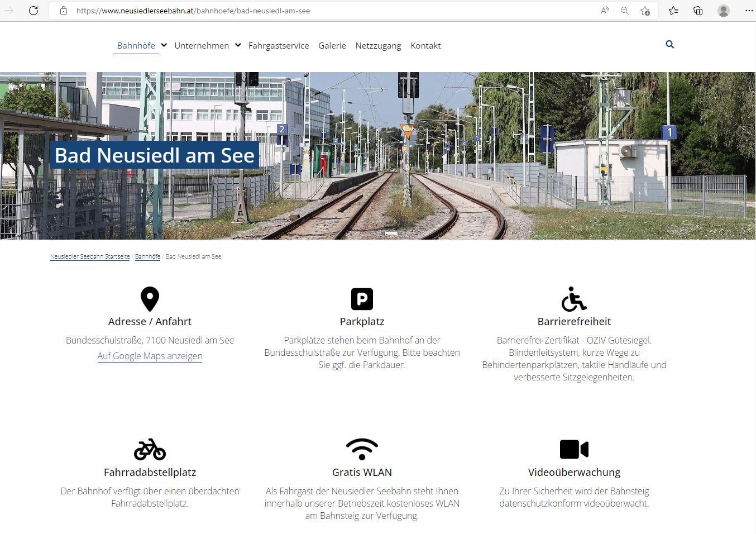
Task: Click the zoom out magnifier in address bar
Action: coord(625,11)
